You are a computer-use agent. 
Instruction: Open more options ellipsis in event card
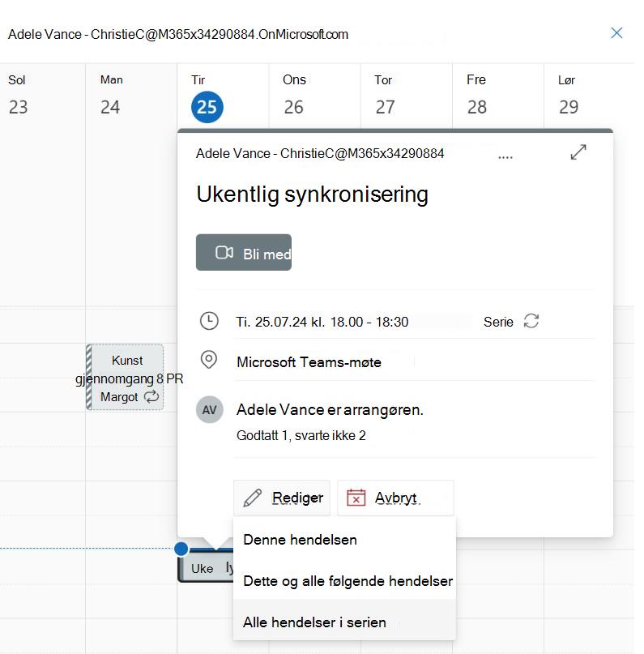[x=505, y=157]
